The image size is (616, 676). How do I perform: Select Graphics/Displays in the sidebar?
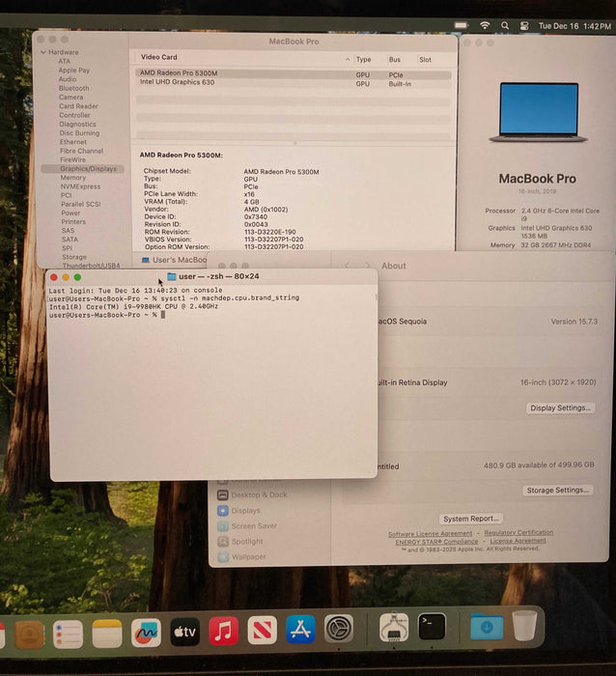(83, 169)
